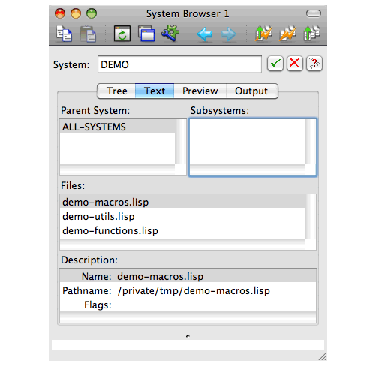This screenshot has height=368, width=377.
Task: Switch to the Tree tab
Action: [117, 91]
